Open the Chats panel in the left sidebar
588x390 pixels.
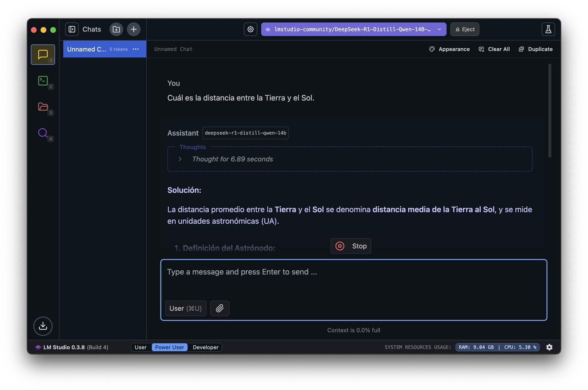(43, 54)
